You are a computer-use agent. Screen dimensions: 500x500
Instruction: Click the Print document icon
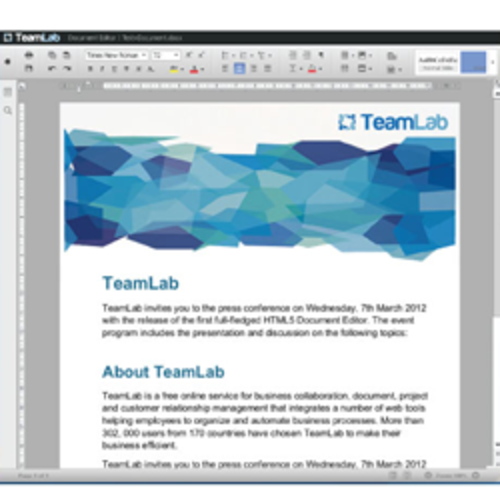[x=29, y=55]
